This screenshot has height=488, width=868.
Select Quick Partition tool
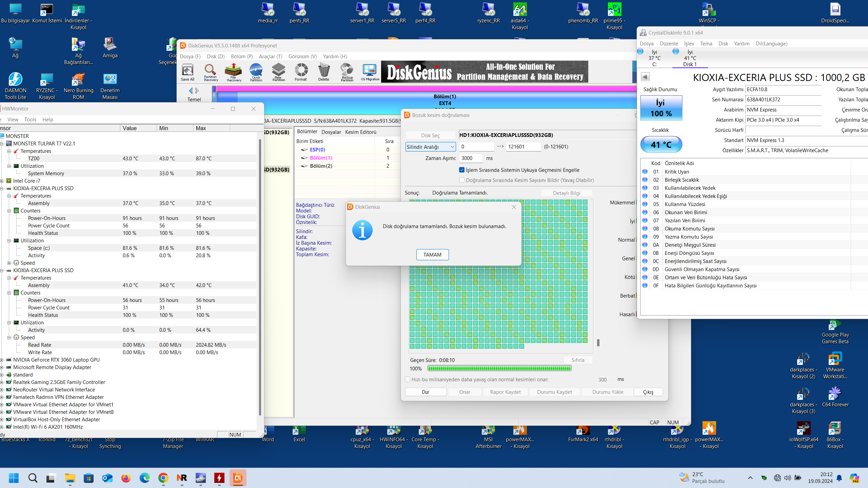[256, 72]
